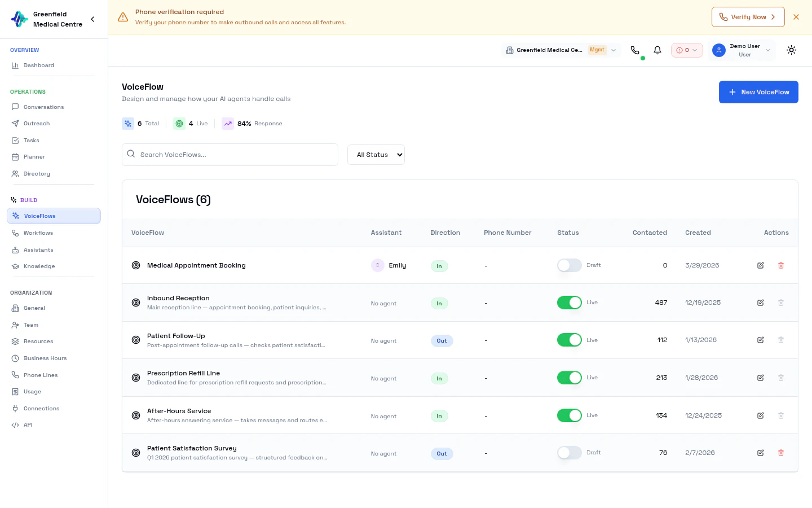Open Tasks in sidebar
The image size is (812, 508).
[x=54, y=141]
